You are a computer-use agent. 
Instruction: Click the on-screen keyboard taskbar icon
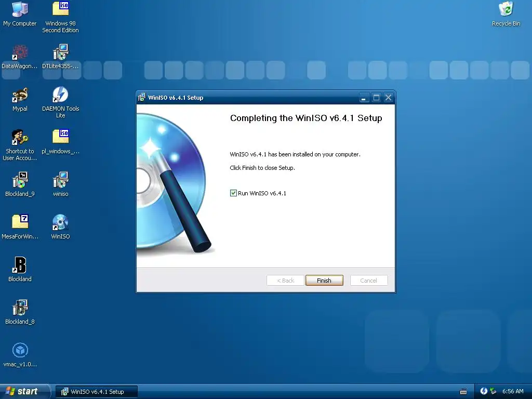(463, 392)
